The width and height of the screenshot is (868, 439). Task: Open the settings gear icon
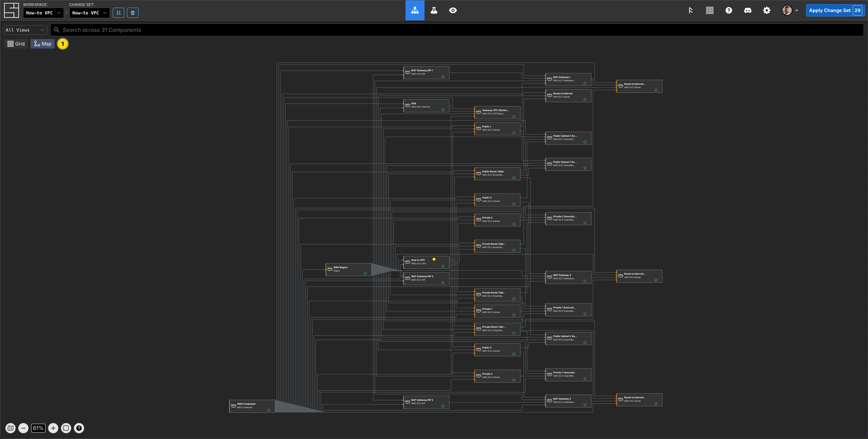tap(767, 10)
